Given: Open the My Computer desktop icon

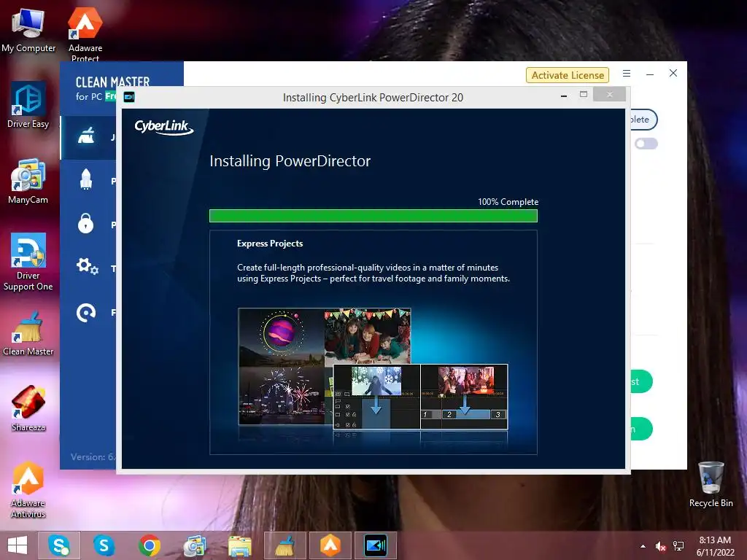Looking at the screenshot, I should (x=28, y=30).
